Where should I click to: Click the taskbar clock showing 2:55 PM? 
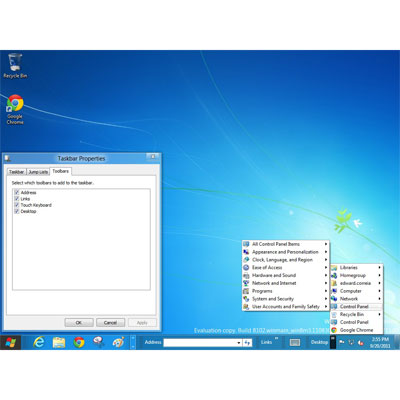click(x=380, y=342)
